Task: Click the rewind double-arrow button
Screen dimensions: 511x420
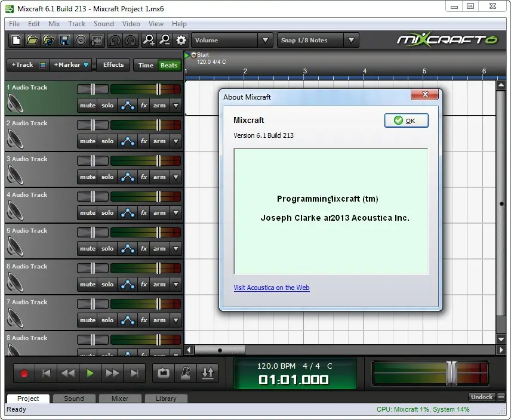Action: [x=68, y=373]
